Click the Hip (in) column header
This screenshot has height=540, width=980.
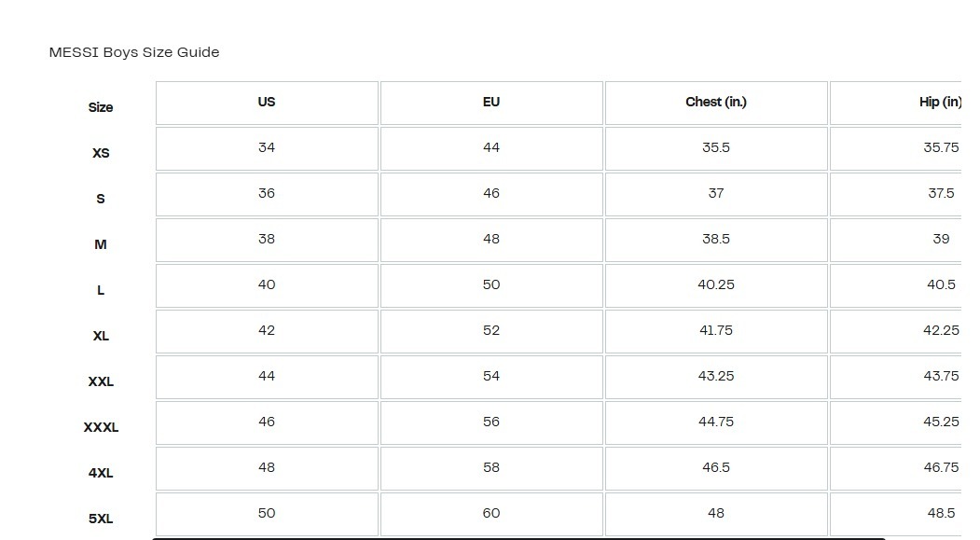pyautogui.click(x=940, y=102)
